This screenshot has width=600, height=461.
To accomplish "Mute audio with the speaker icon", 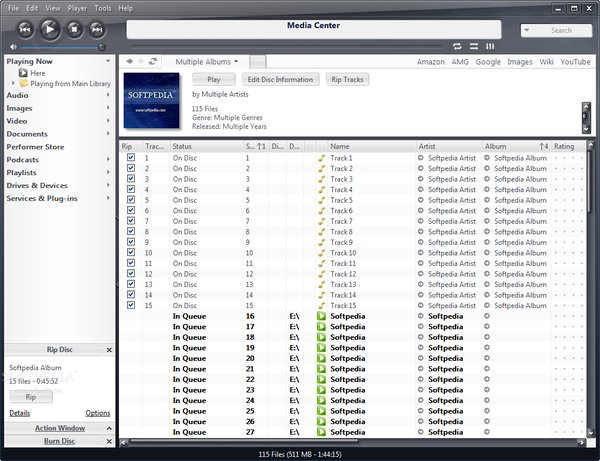I will (13, 47).
